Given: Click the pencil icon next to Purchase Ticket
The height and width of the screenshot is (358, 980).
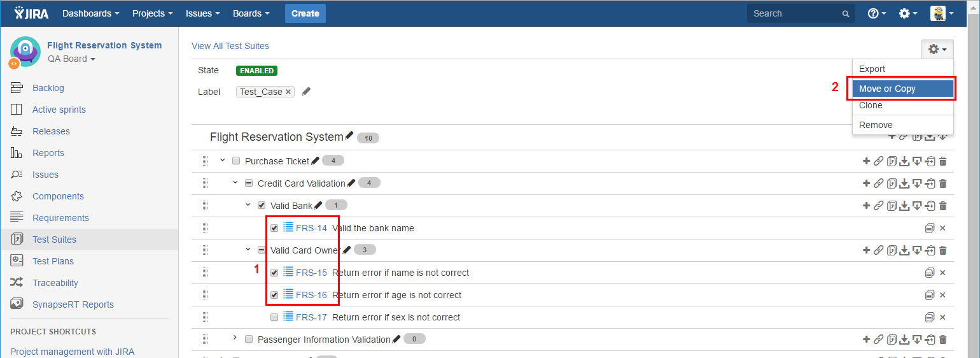Looking at the screenshot, I should [x=316, y=161].
